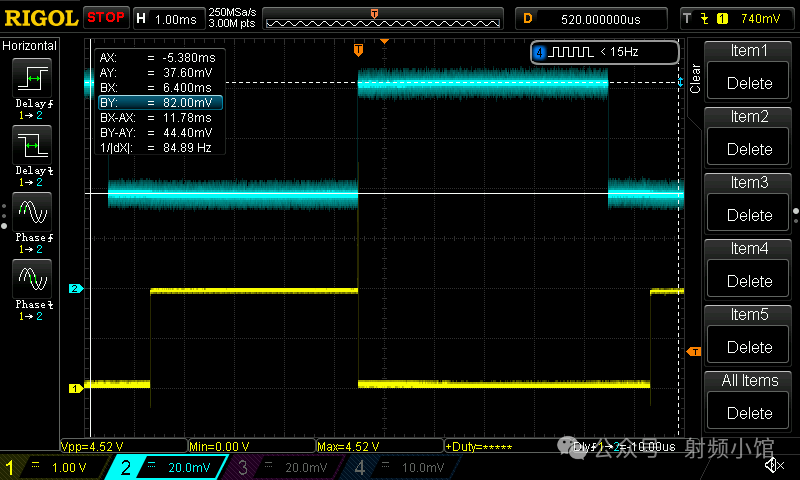Toggle channel 3 at 20.0mV
Viewport: 800px width, 480px height.
[x=288, y=467]
